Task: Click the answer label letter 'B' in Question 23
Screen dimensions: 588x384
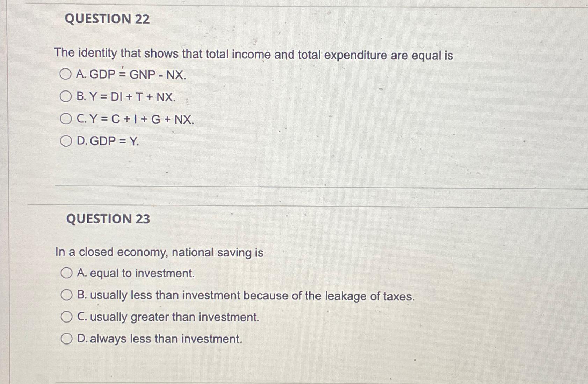Action: 82,295
